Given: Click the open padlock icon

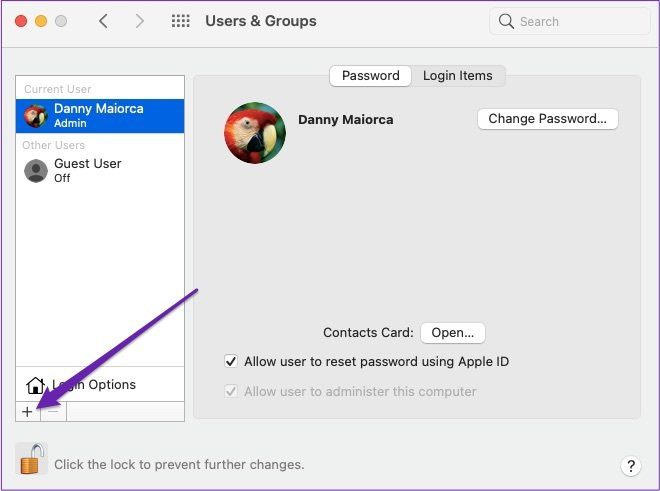Looking at the screenshot, I should [x=32, y=459].
